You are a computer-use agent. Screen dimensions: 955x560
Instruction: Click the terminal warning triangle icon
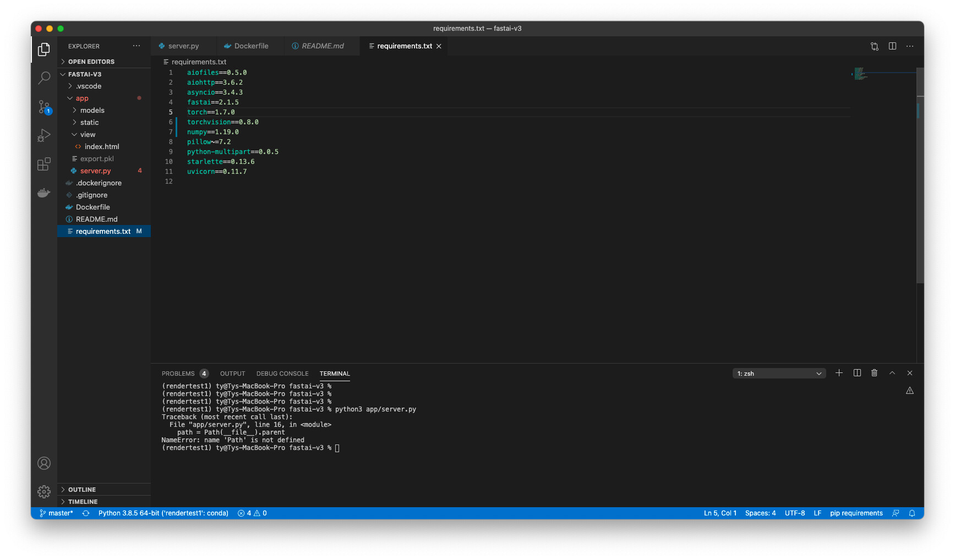pos(910,391)
